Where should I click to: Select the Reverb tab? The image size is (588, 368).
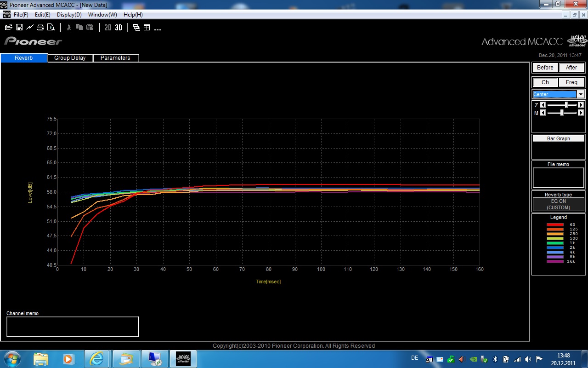[x=24, y=58]
